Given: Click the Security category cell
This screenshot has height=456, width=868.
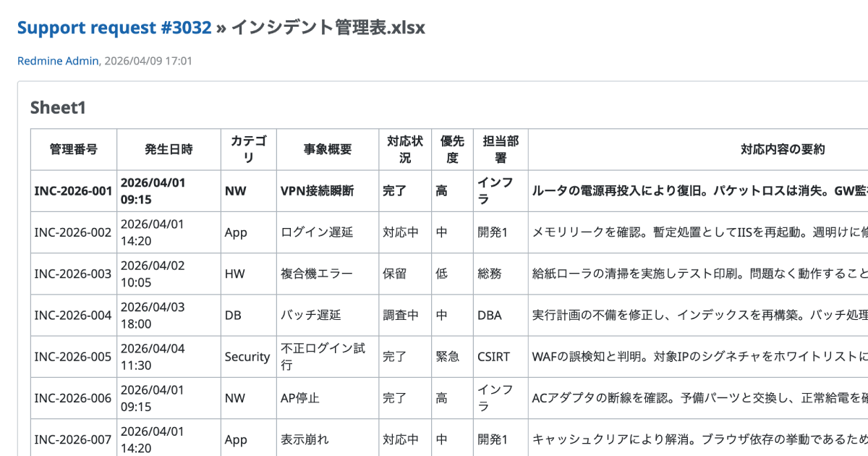Looking at the screenshot, I should pyautogui.click(x=247, y=357).
